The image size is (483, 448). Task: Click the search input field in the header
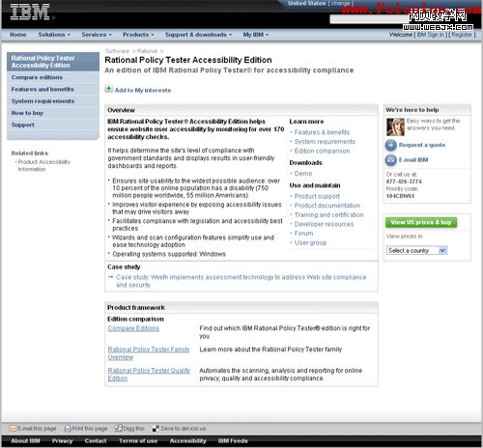(369, 19)
